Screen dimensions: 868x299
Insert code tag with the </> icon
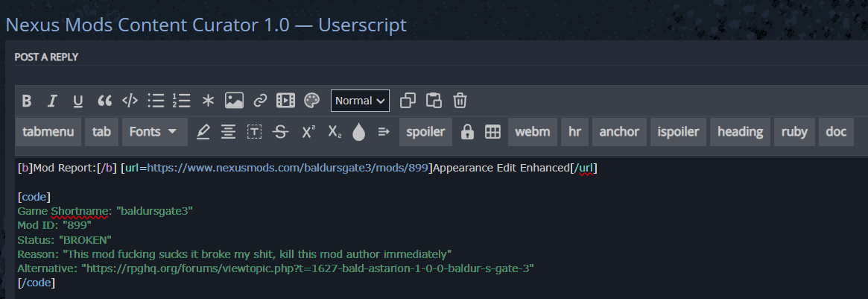130,100
